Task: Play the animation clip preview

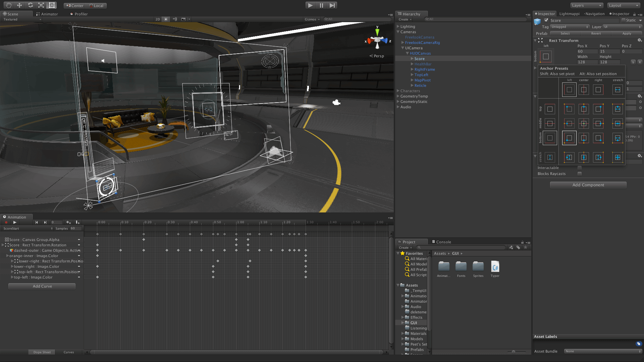Action: coord(14,222)
